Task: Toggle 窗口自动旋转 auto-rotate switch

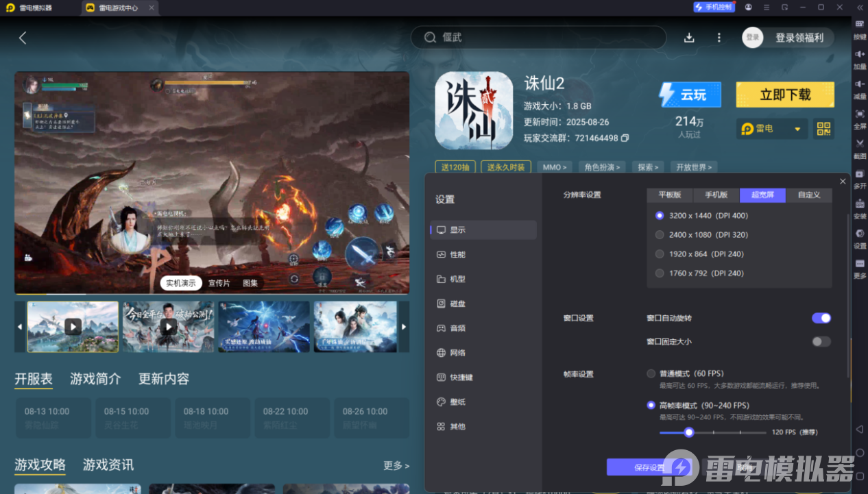Action: 821,318
